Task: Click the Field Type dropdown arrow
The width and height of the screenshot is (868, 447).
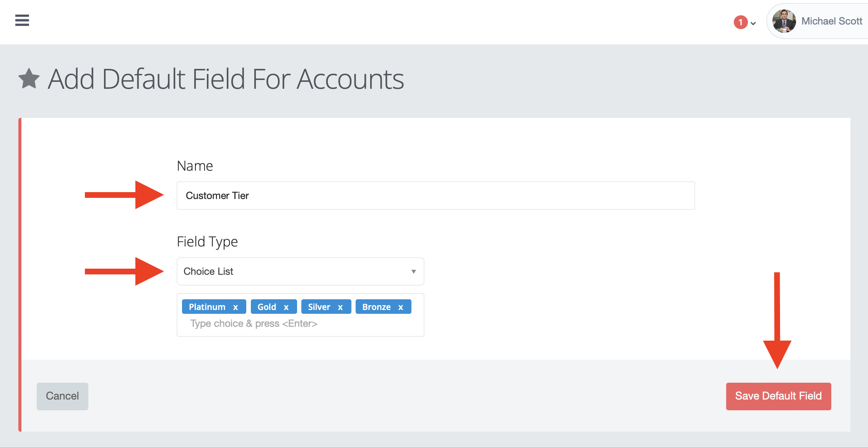Action: click(x=413, y=271)
